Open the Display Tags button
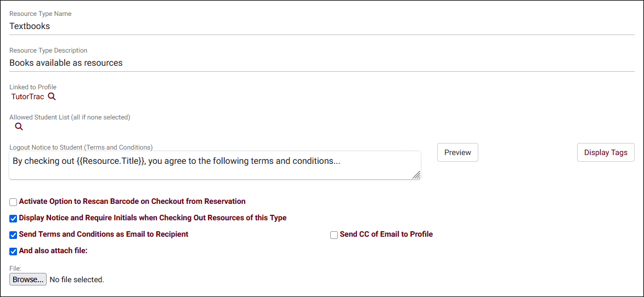644x297 pixels. coord(606,152)
